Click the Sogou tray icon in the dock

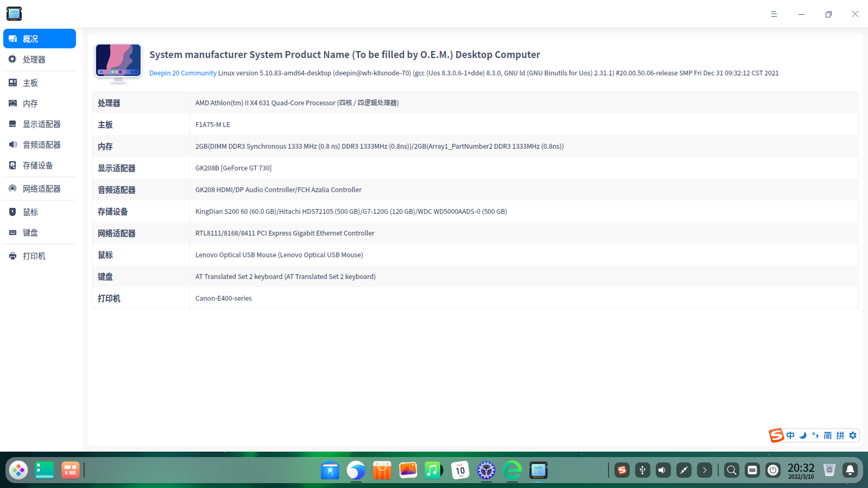tap(622, 470)
